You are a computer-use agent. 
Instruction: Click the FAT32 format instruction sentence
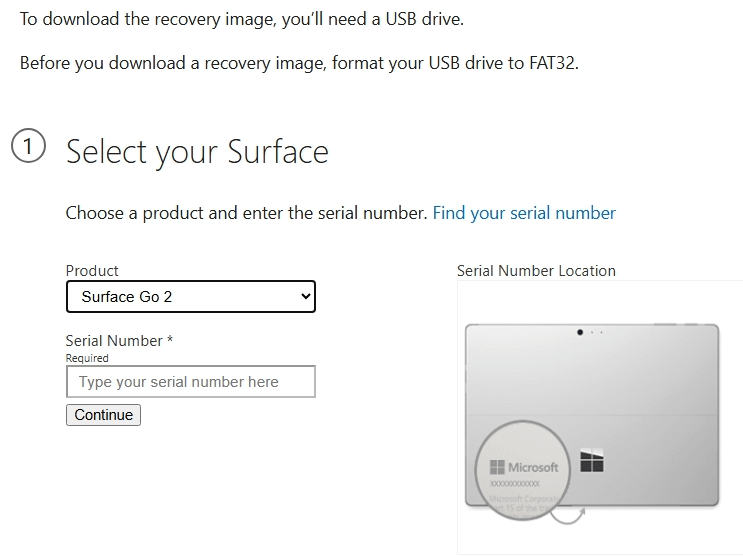pos(299,63)
